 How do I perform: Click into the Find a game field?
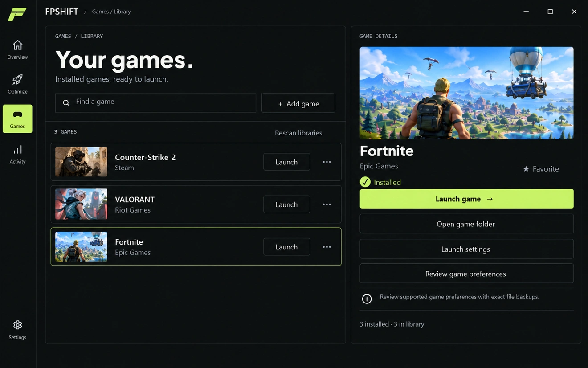coord(155,103)
